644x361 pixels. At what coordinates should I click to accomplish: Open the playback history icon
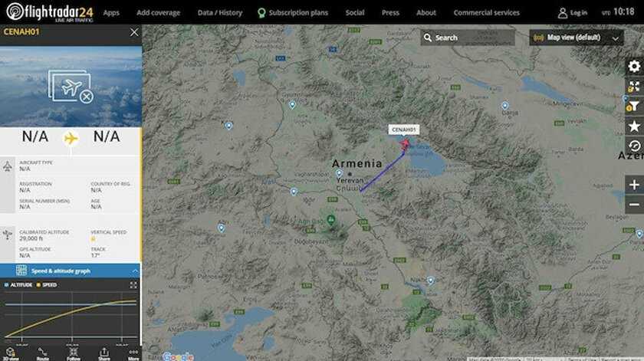pos(635,146)
